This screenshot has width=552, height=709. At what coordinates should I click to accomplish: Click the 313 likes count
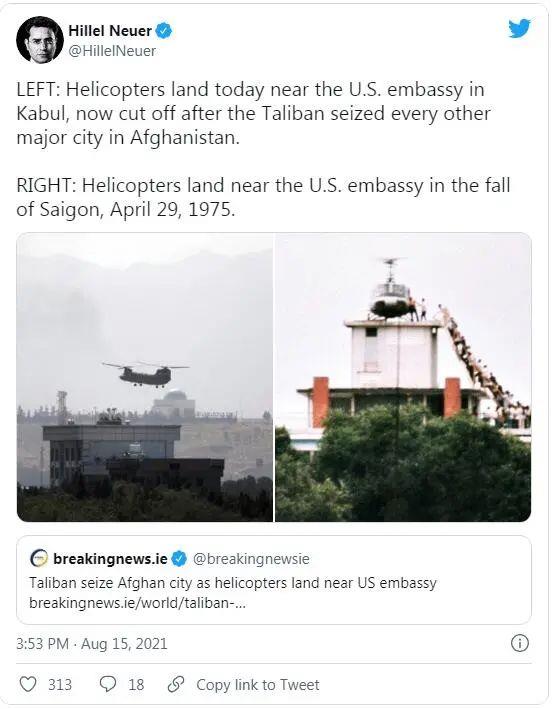pyautogui.click(x=60, y=685)
